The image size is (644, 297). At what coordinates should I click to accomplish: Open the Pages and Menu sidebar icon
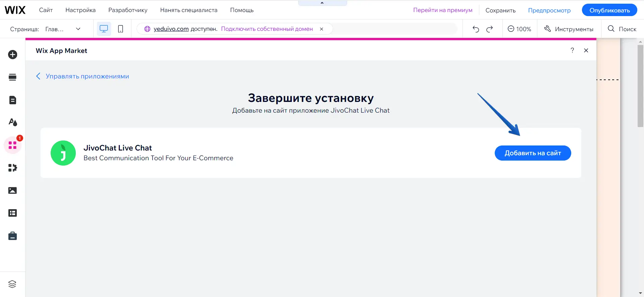(x=13, y=100)
